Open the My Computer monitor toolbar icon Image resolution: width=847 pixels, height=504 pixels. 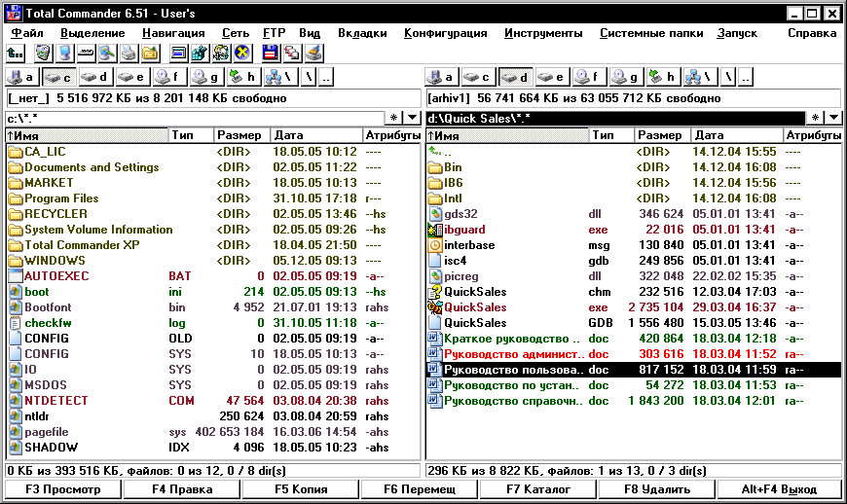[64, 53]
